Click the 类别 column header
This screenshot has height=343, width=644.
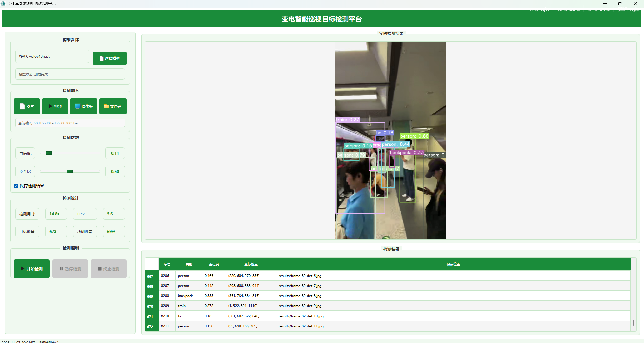point(189,264)
